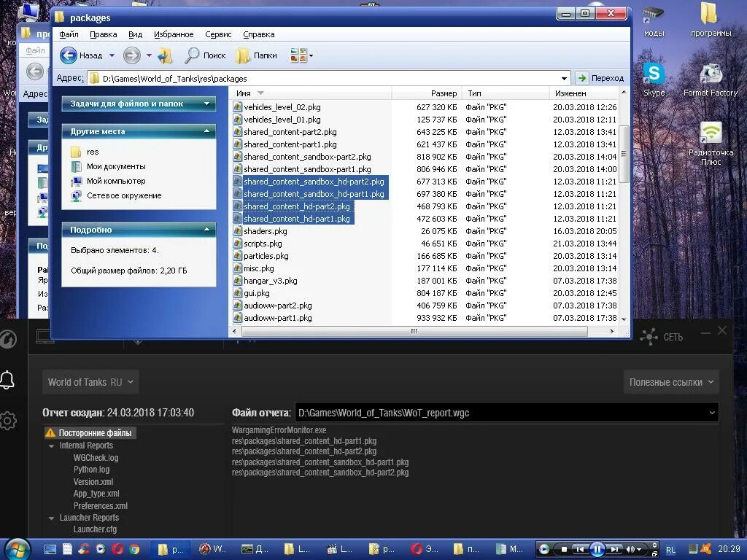This screenshot has height=560, width=747.
Task: Select shared_content_sandbox_hd-part2.pkg file icon
Action: [237, 182]
